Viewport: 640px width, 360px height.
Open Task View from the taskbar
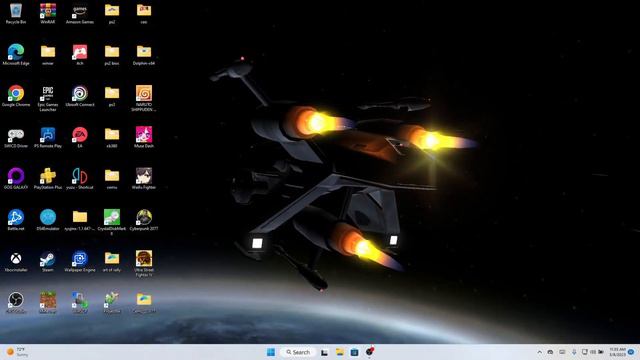[324, 352]
